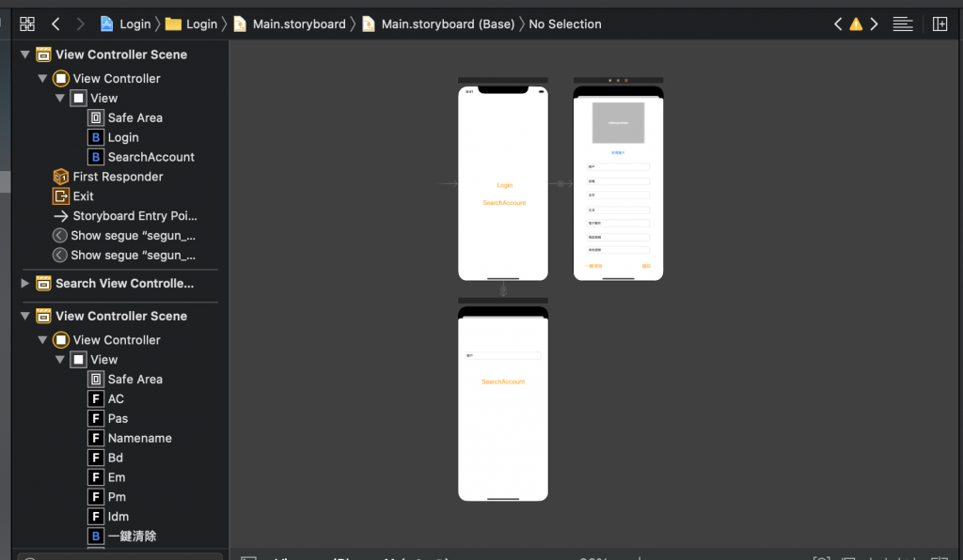The image size is (963, 560).
Task: Click the Search View Controller scene icon
Action: point(43,284)
